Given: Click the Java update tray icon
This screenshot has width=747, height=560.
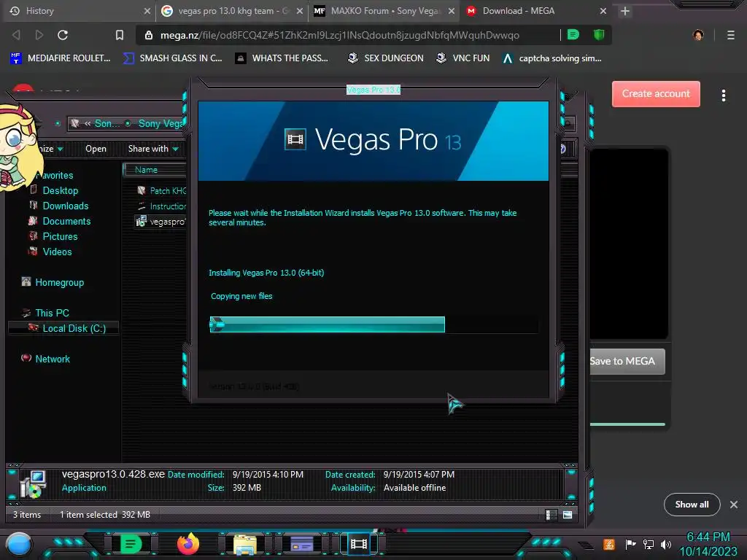Looking at the screenshot, I should [x=608, y=544].
